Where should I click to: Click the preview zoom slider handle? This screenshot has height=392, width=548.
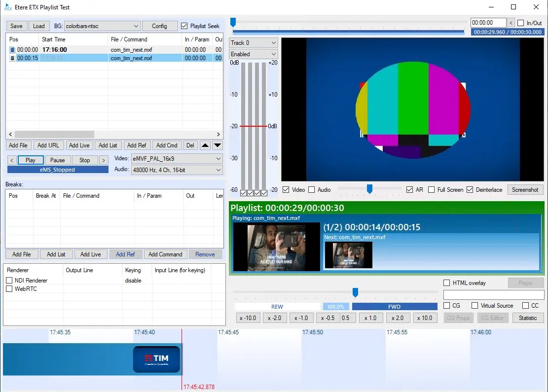click(369, 189)
